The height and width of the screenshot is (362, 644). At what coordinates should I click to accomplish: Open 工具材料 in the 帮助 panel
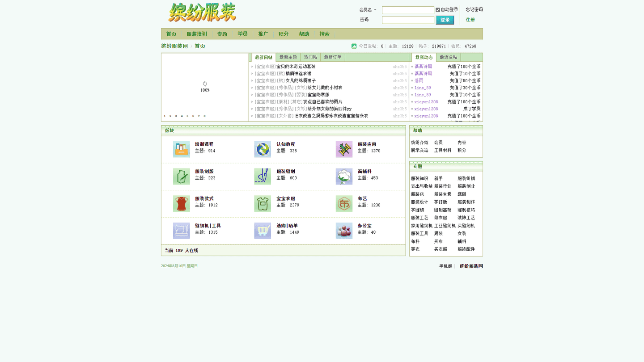pyautogui.click(x=443, y=151)
